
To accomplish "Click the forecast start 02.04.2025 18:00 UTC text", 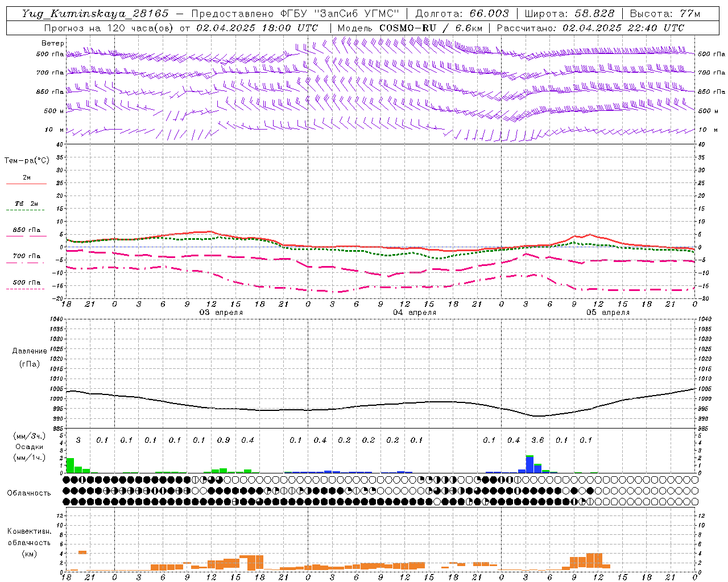I will coord(257,28).
